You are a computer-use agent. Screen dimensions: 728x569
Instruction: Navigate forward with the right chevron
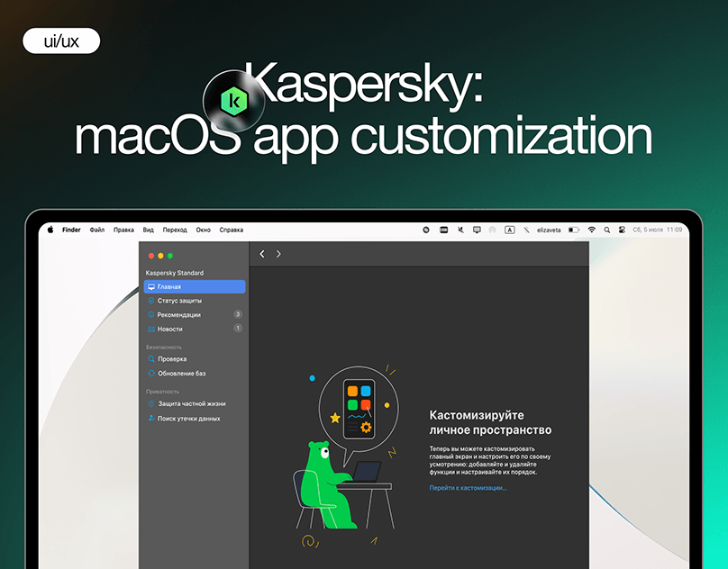tap(278, 254)
